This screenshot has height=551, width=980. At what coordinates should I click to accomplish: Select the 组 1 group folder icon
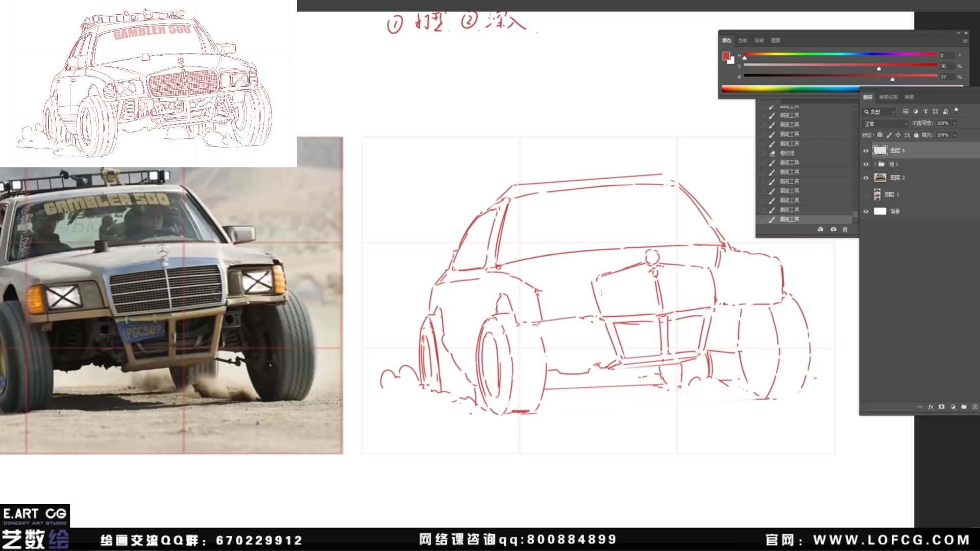point(881,164)
